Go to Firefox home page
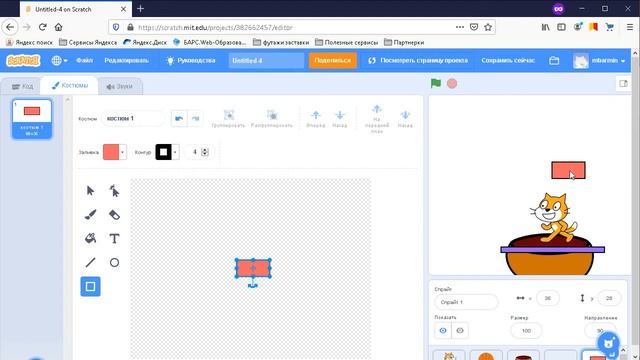640x360 pixels. (x=58, y=27)
